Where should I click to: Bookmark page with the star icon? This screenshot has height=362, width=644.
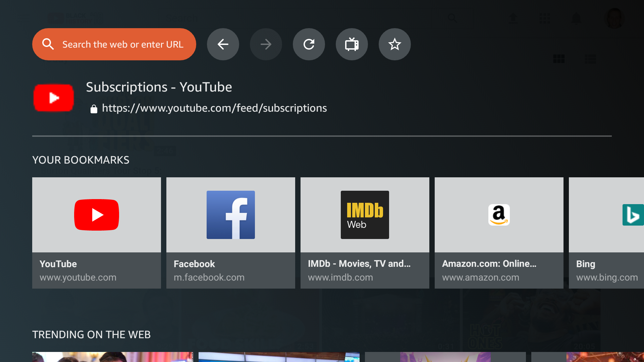(x=394, y=44)
